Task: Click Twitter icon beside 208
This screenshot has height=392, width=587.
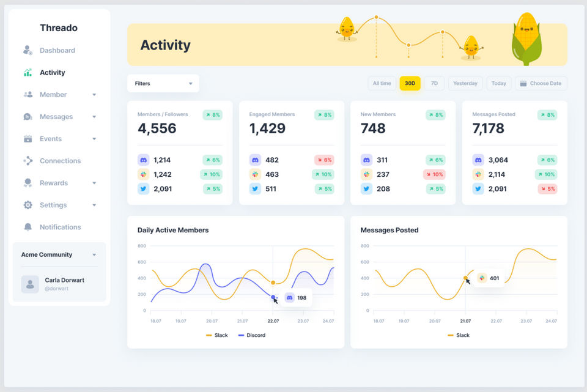Action: [x=366, y=189]
